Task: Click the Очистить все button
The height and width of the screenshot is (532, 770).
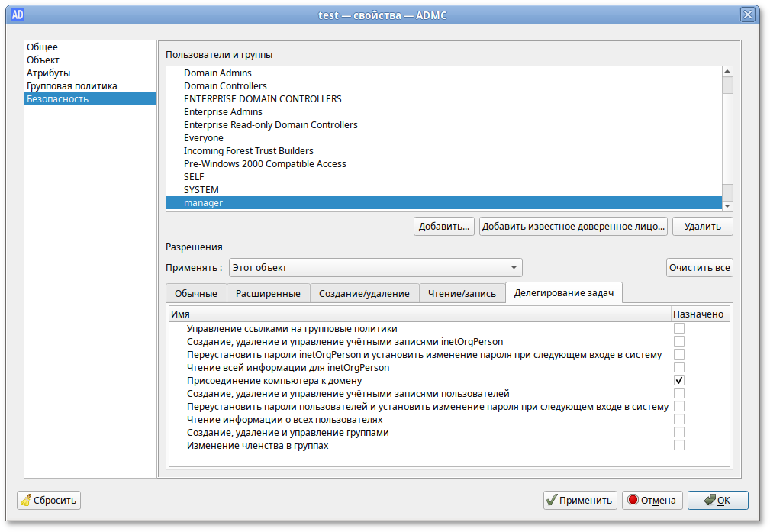Action: click(699, 268)
